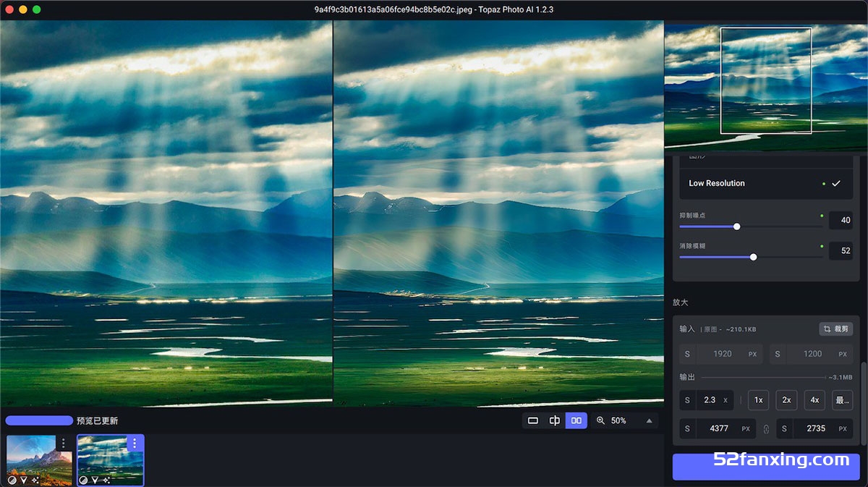Click the sharpen triangle icon on sunbeam thumbnail

tap(94, 480)
